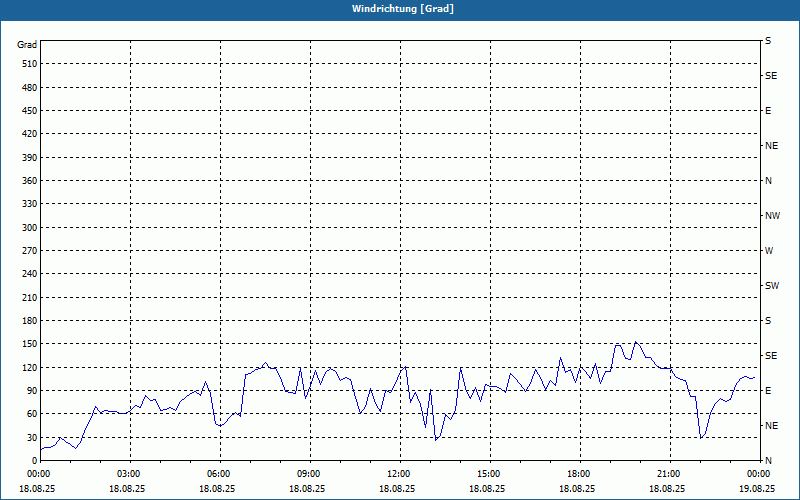
Task: Click the 15:00 time axis marker
Action: (x=489, y=473)
